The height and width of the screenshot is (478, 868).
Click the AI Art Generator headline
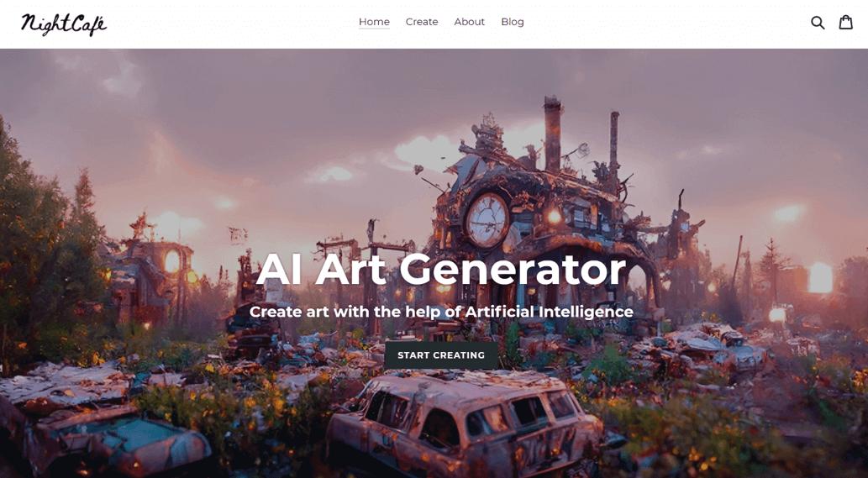[x=441, y=270]
